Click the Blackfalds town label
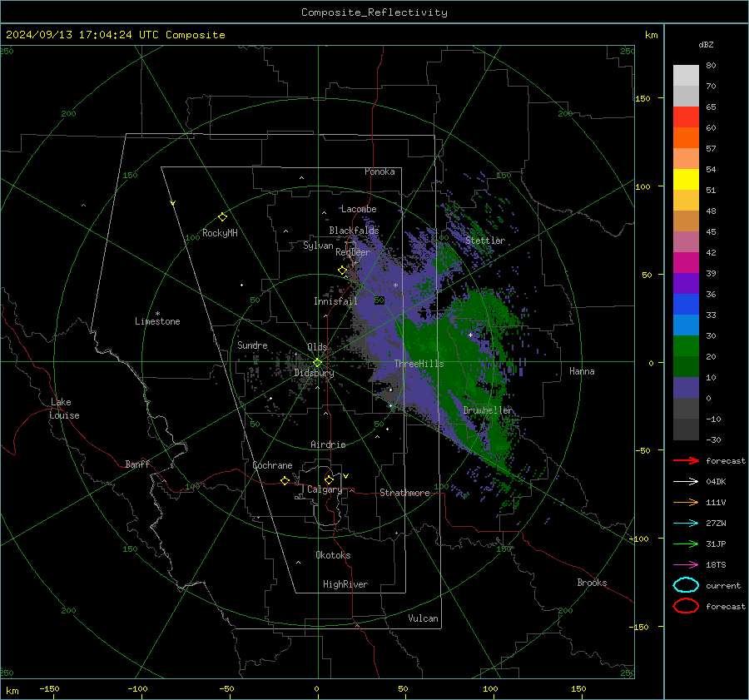 (x=354, y=231)
